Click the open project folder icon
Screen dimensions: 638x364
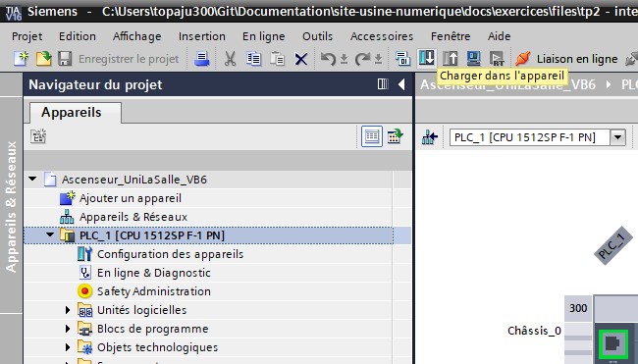pos(43,59)
